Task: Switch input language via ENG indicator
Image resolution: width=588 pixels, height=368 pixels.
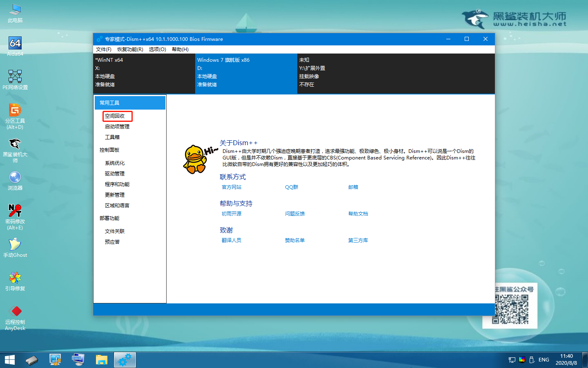Action: coord(544,360)
